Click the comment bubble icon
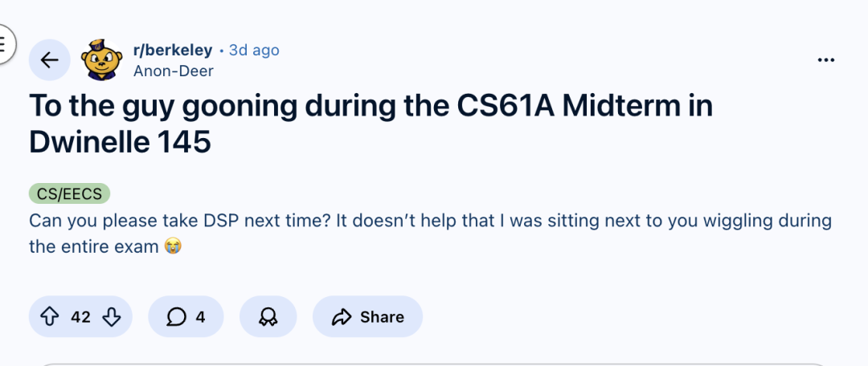The width and height of the screenshot is (868, 366). point(176,317)
